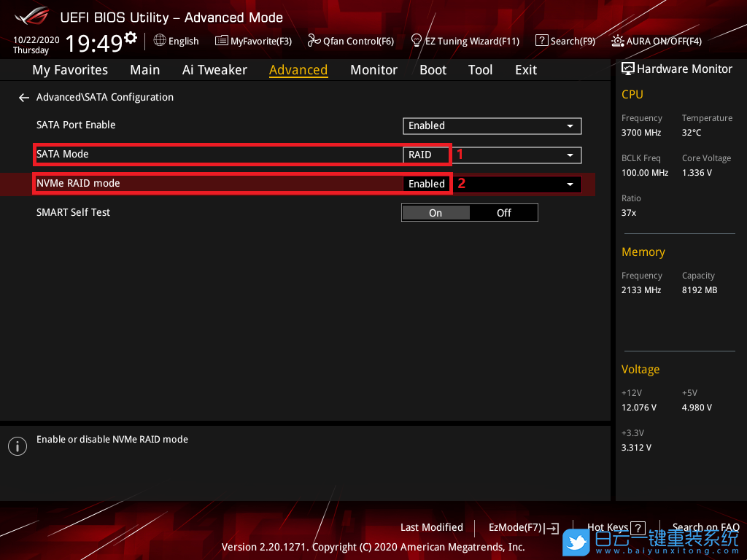The width and height of the screenshot is (747, 560).
Task: Toggle AURA ON/OFF(F4) lighting
Action: 657,41
